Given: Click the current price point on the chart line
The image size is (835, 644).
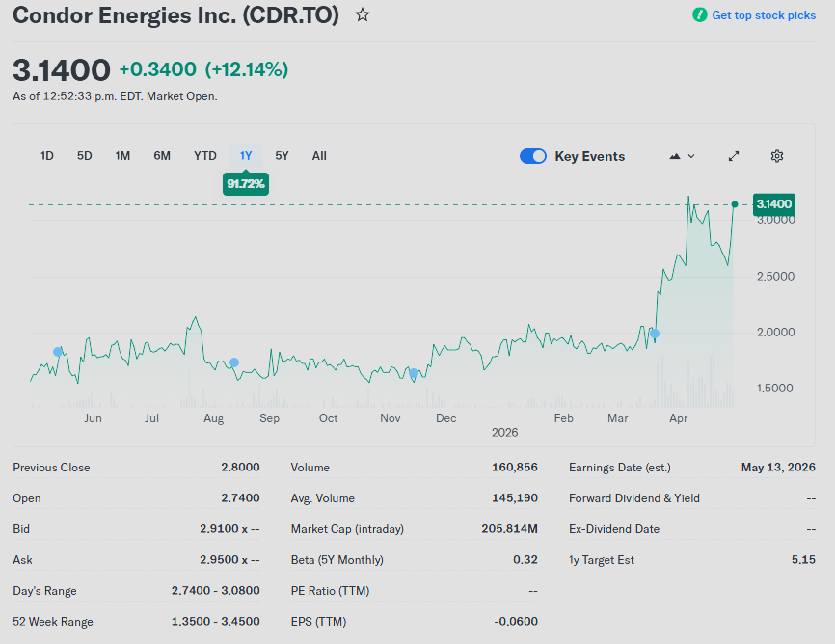Looking at the screenshot, I should tap(735, 204).
